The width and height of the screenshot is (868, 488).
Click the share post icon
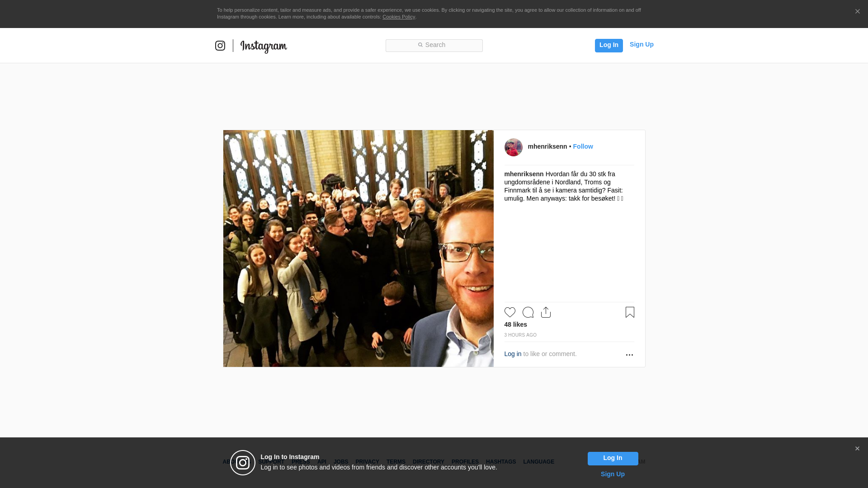546,312
